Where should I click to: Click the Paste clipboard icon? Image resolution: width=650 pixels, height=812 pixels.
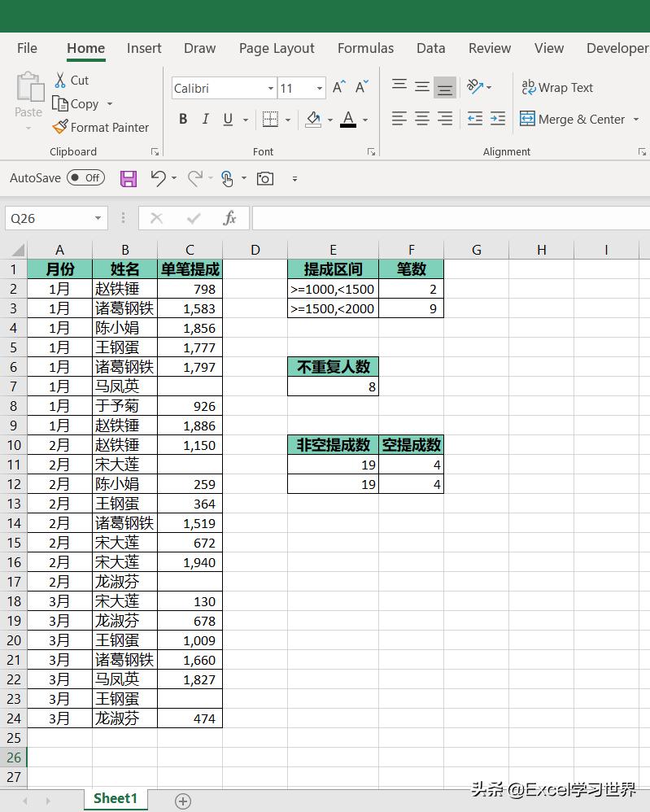point(29,86)
